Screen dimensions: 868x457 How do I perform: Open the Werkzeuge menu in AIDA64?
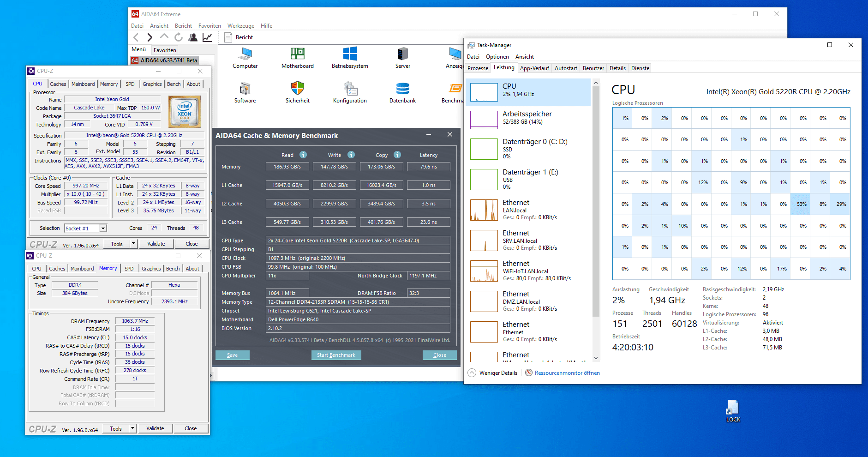tap(241, 26)
